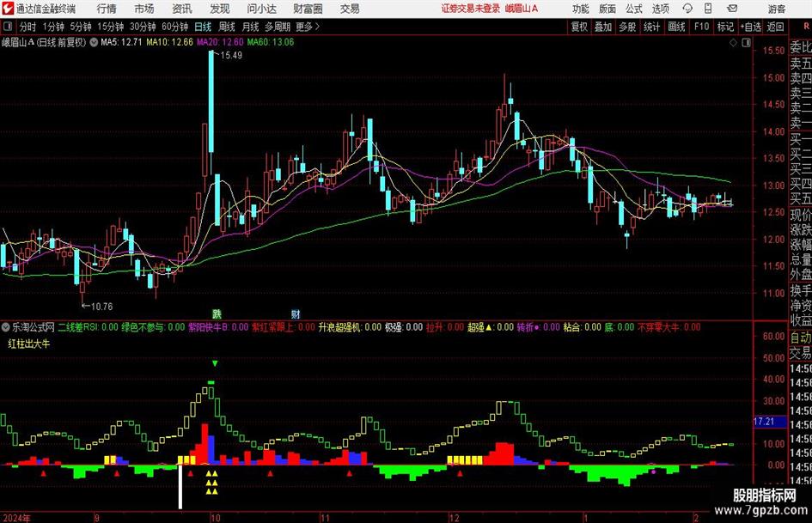Screen dimensions: 812x523
Task: Switch to 周线 weekly period
Action: 227,27
